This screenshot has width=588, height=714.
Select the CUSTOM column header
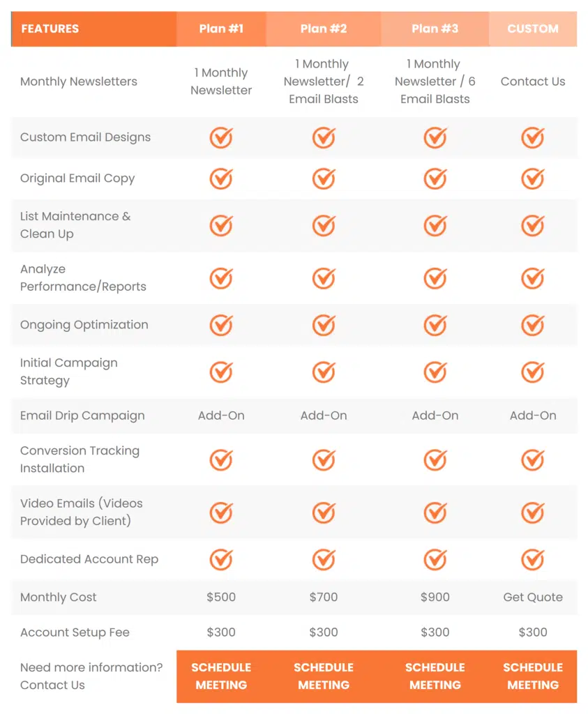click(x=533, y=29)
